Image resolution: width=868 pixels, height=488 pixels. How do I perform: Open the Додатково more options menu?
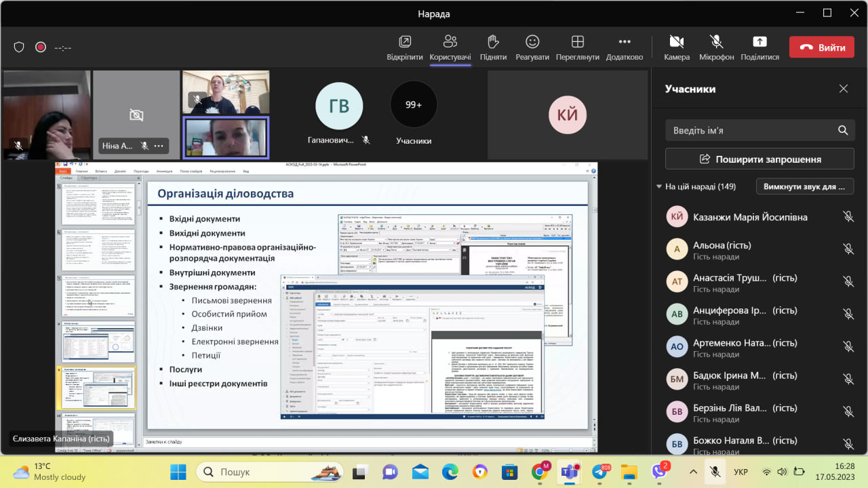624,42
